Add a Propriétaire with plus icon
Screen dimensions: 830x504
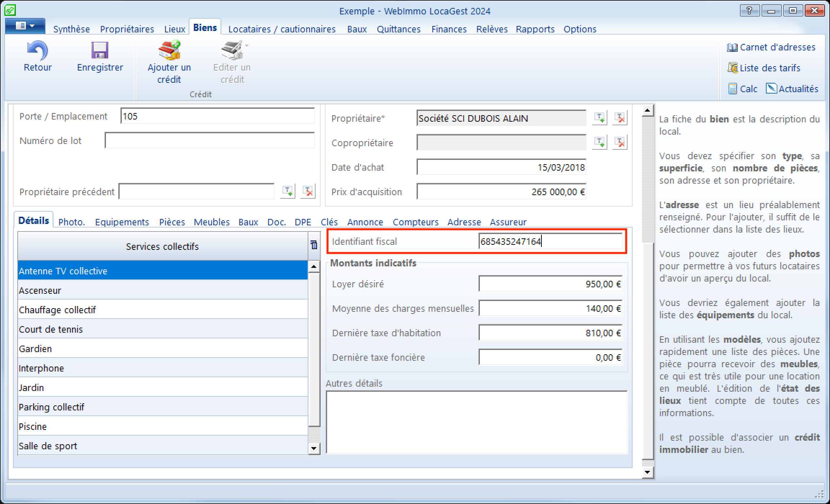(600, 118)
